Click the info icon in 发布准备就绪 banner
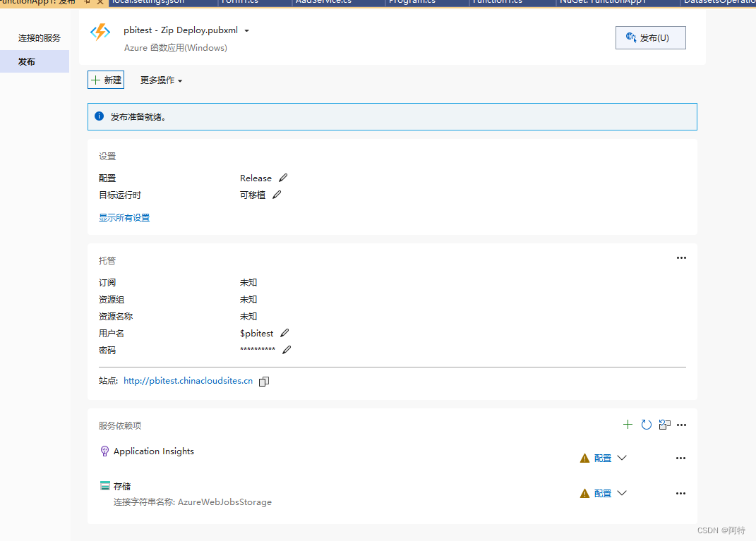 tap(100, 116)
